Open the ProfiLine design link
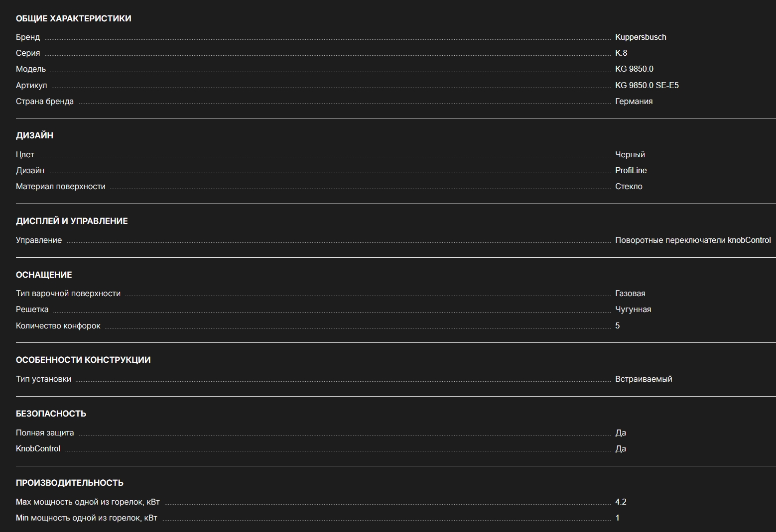776x532 pixels. pos(631,170)
